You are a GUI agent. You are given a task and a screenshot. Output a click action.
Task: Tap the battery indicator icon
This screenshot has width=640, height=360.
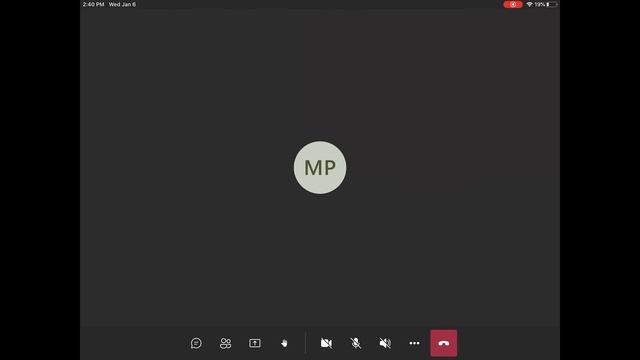coord(552,4)
